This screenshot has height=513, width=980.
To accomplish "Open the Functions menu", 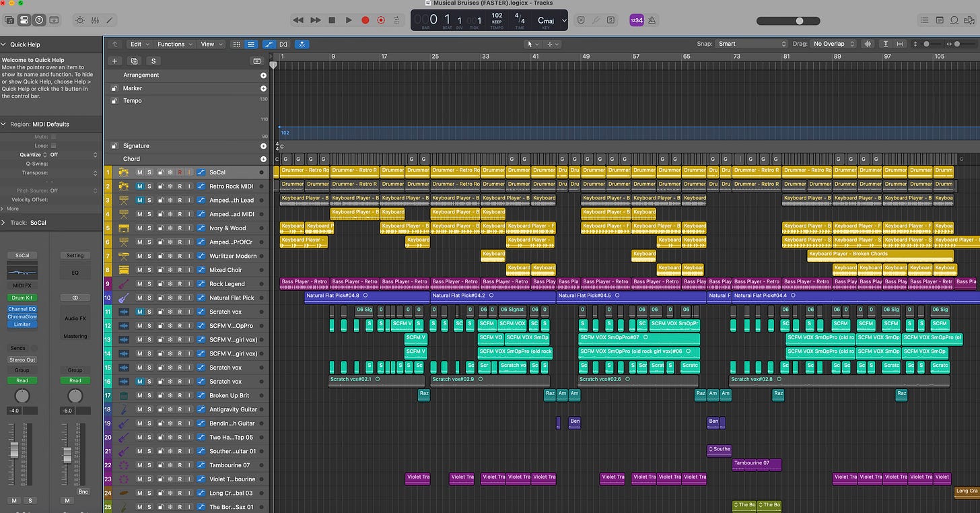I will click(174, 44).
